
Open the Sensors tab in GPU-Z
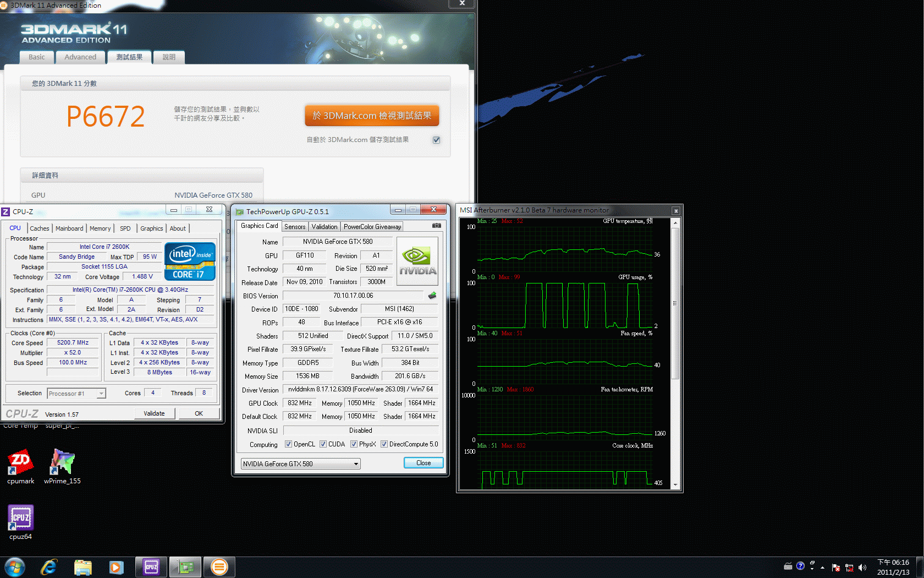[295, 227]
